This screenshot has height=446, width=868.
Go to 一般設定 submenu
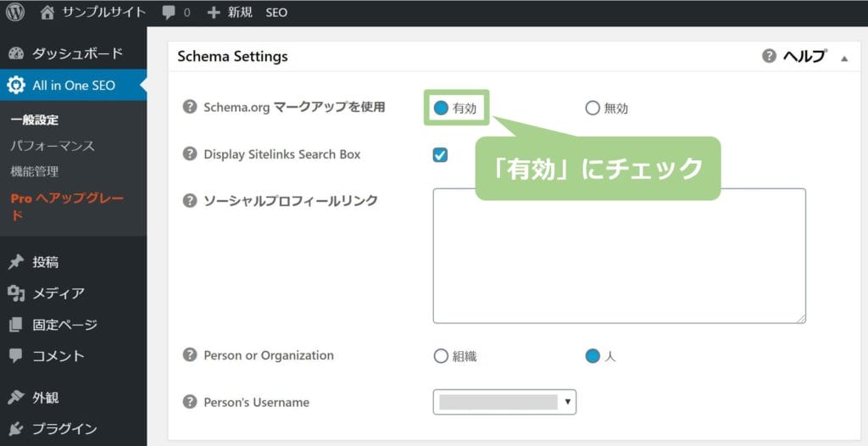click(x=34, y=120)
